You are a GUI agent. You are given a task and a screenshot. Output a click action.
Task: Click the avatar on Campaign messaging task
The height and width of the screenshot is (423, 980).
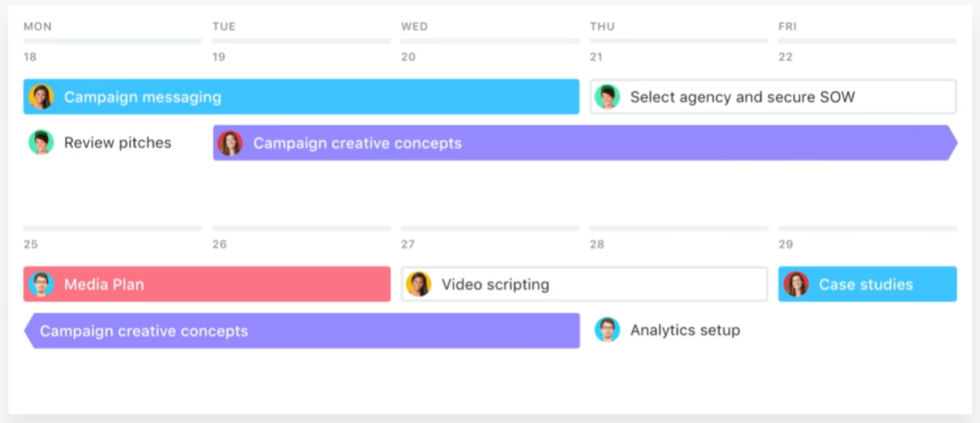[x=41, y=97]
